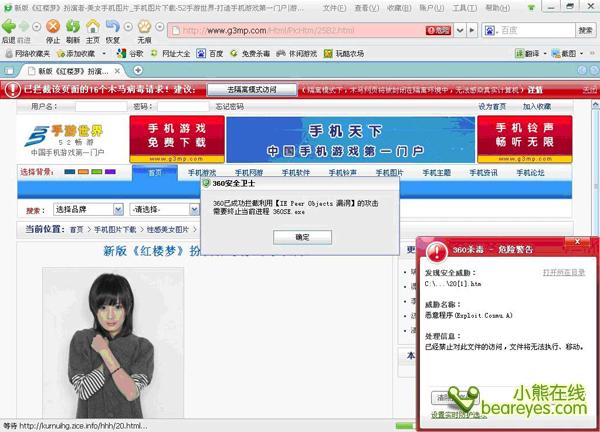
Task: Choose the blue background color swatch
Action: pos(70,172)
